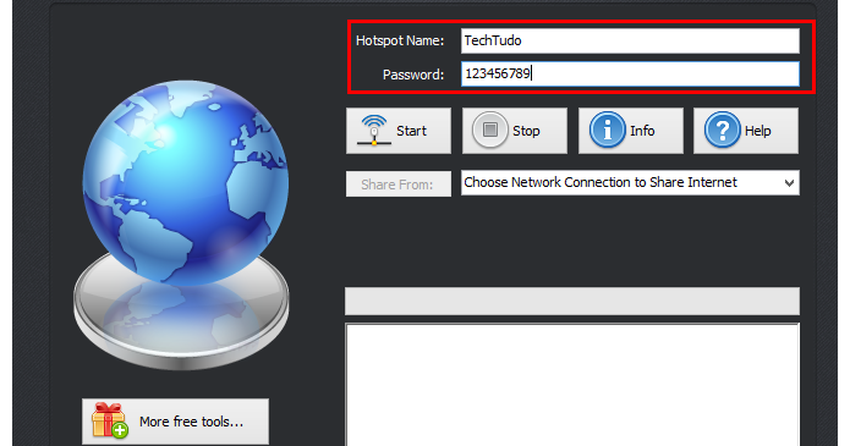The height and width of the screenshot is (446, 850).
Task: Open the Help button
Action: click(746, 131)
